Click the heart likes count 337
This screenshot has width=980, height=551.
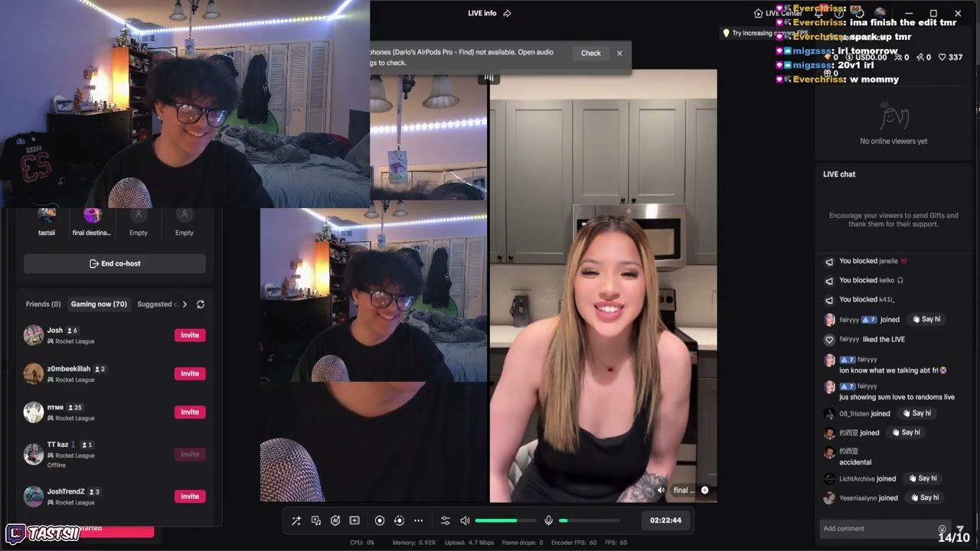949,57
